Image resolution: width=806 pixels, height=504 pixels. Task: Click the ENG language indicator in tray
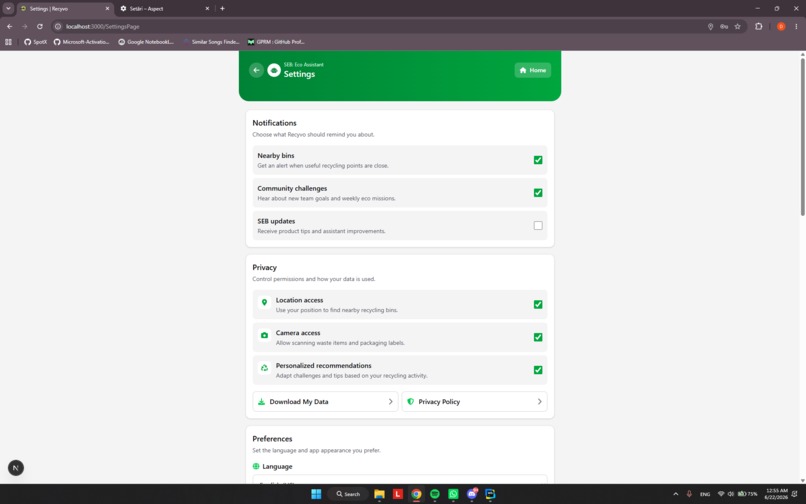[705, 494]
